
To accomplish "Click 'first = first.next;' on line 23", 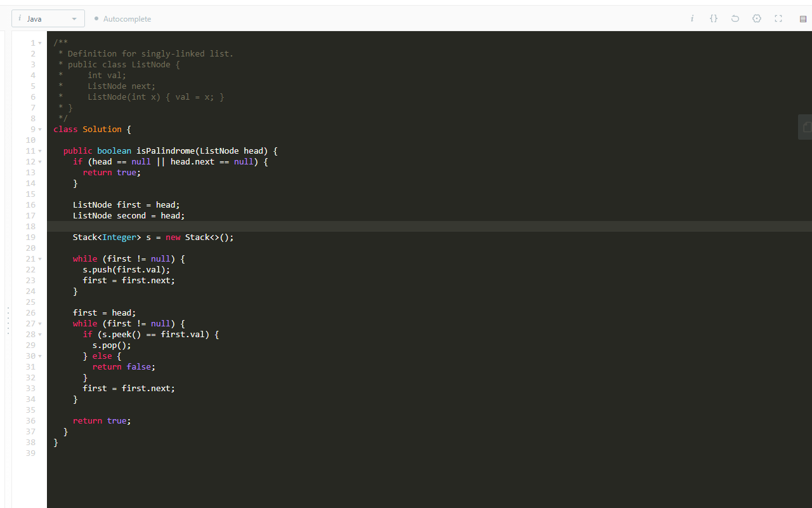I will click(x=129, y=280).
